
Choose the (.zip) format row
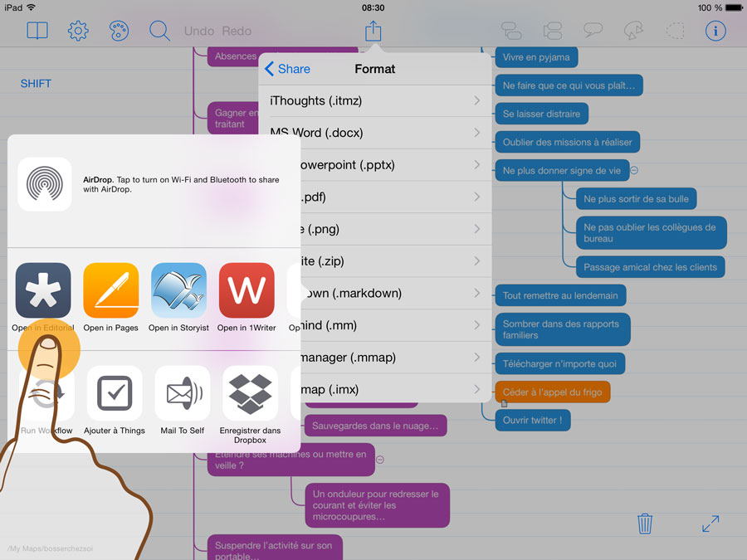(x=396, y=261)
